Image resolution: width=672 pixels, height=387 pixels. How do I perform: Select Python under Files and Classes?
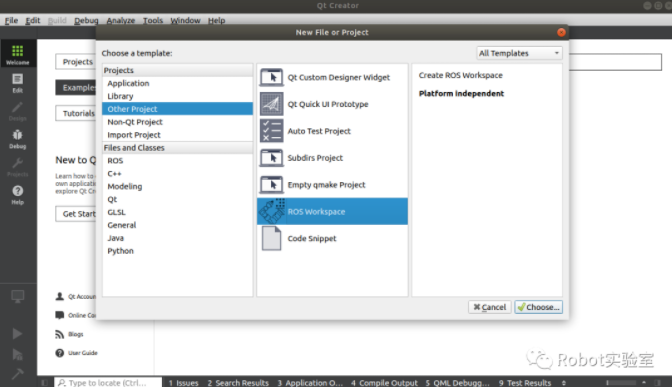click(x=177, y=251)
